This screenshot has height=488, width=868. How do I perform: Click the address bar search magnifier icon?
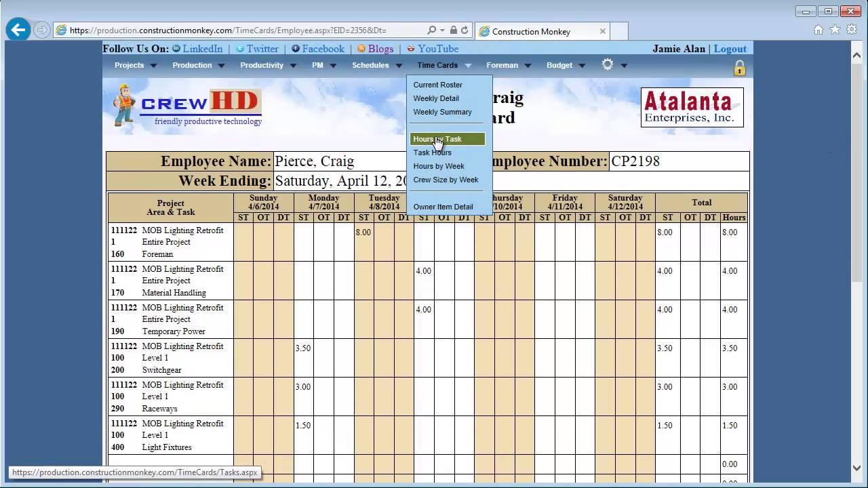coord(431,30)
